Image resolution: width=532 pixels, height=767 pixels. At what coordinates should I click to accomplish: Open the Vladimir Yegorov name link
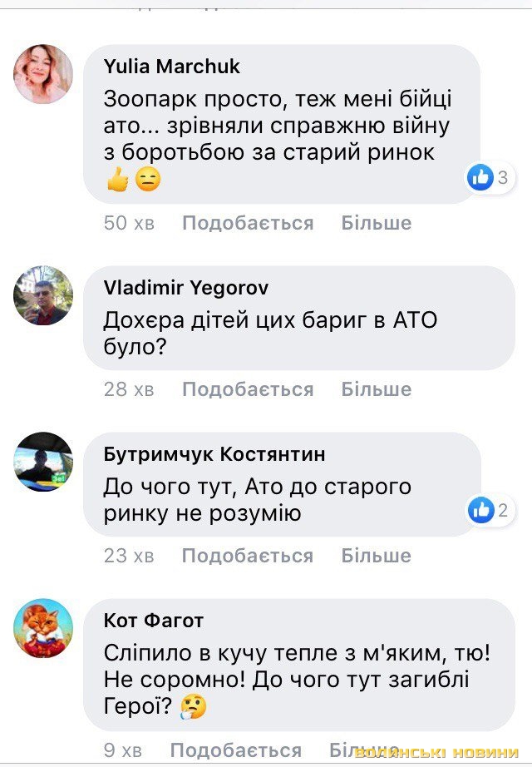click(186, 288)
